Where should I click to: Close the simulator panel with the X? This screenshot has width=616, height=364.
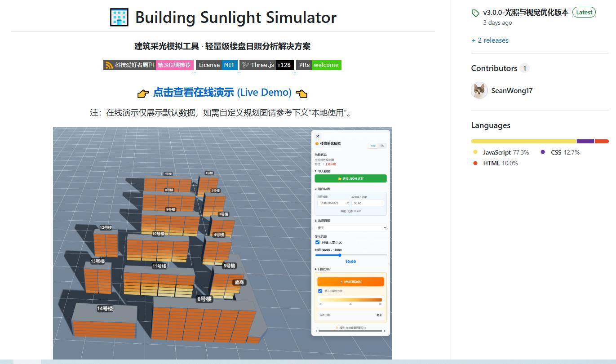click(318, 136)
